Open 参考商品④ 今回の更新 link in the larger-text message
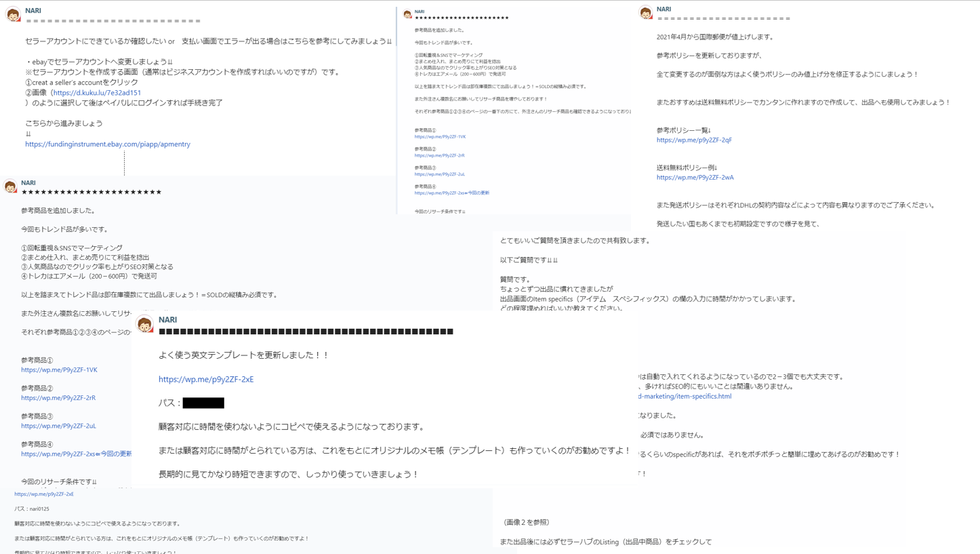Screen dimensions: 980x554 77,454
